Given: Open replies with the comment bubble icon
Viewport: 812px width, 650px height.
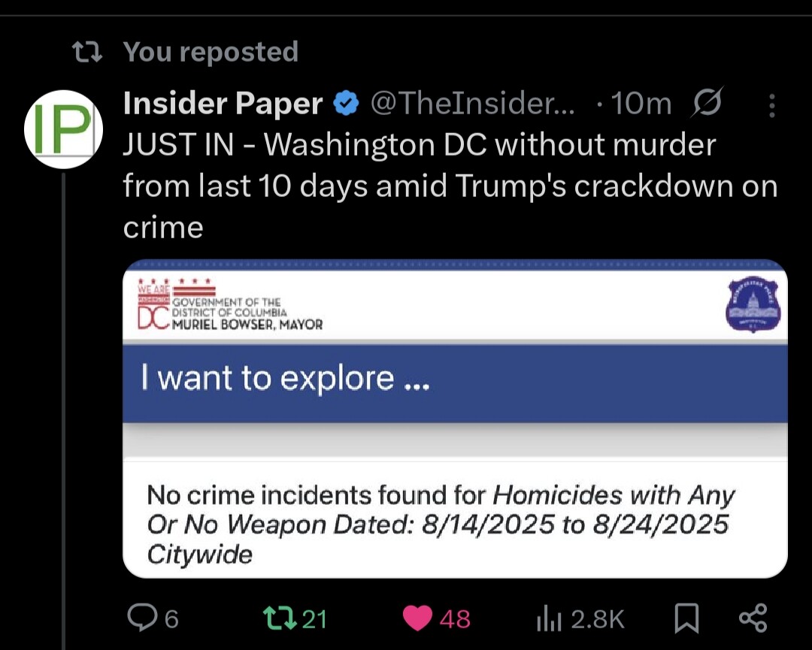Looking at the screenshot, I should coord(141,618).
